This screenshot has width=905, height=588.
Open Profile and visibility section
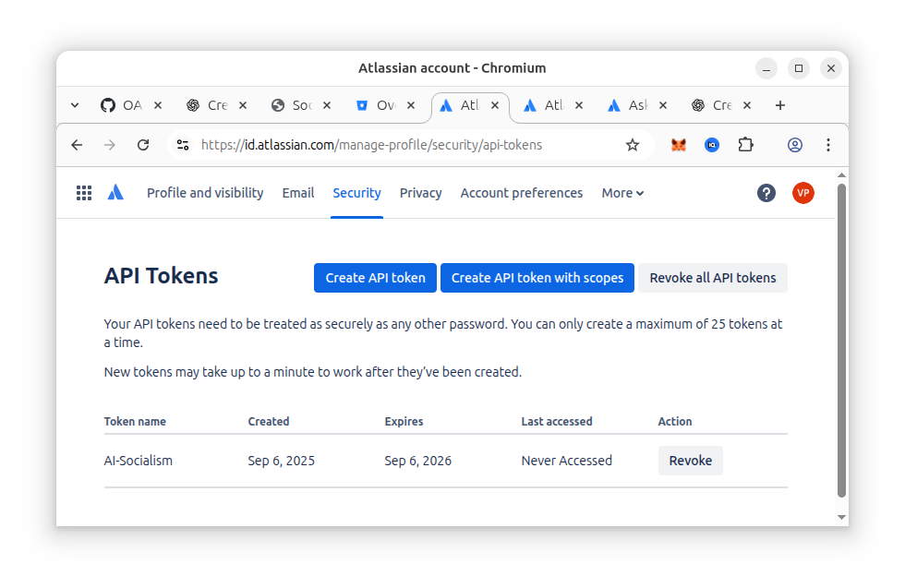coord(205,193)
